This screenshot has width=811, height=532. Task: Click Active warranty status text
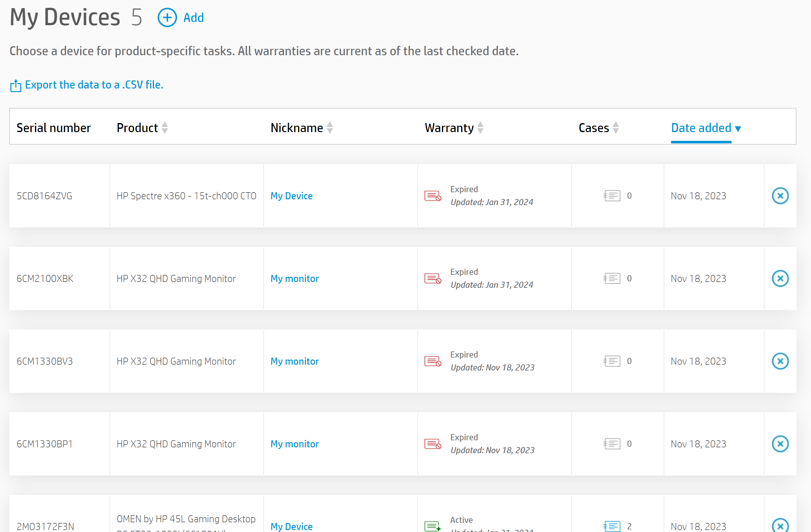point(461,520)
